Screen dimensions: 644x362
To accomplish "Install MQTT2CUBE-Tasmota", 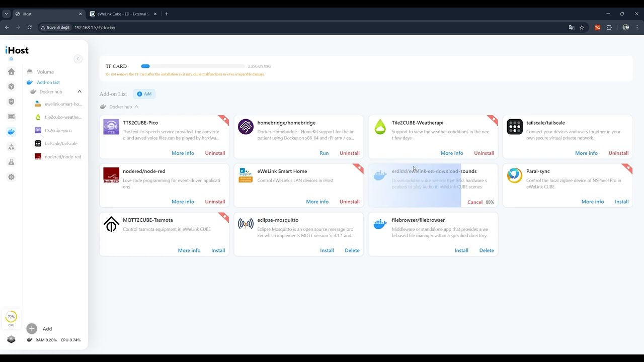I will click(x=218, y=251).
